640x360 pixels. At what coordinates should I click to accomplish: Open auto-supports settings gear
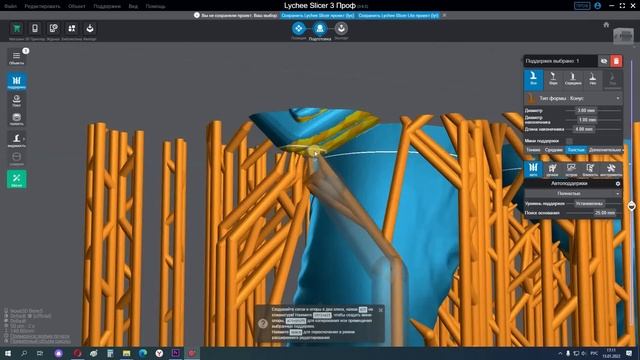[x=618, y=184]
